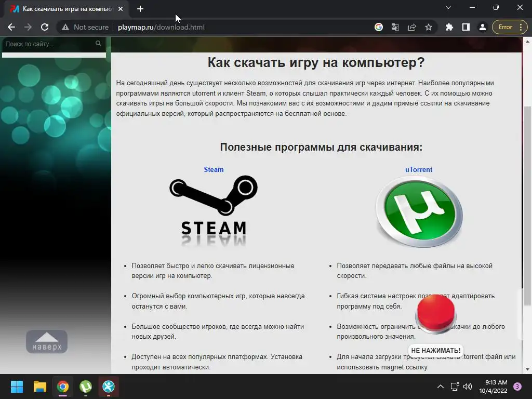Image resolution: width=532 pixels, height=399 pixels.
Task: Open the Google icon in address bar
Action: click(x=379, y=27)
